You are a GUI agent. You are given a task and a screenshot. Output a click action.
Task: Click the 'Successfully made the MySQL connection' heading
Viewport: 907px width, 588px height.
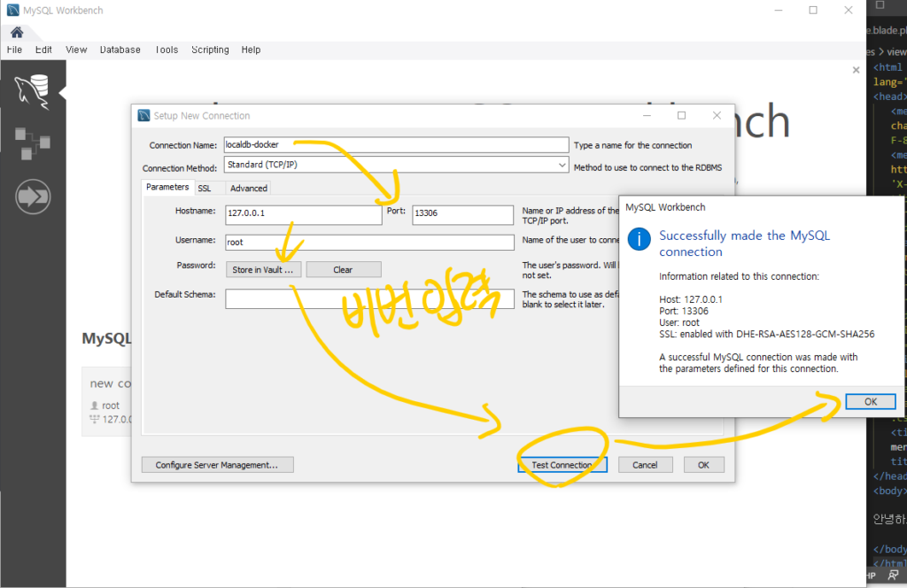(x=744, y=244)
